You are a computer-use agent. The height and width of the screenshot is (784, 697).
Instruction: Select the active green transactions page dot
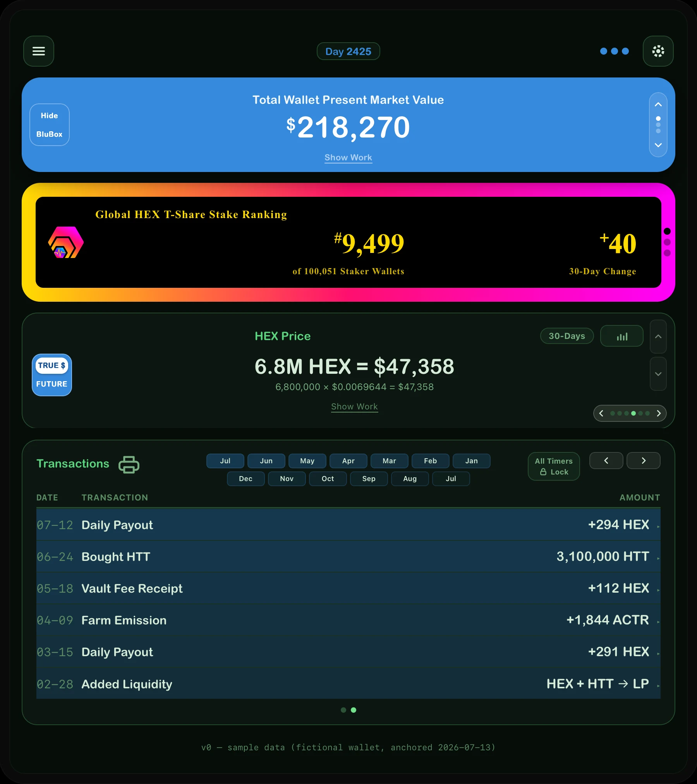[354, 710]
